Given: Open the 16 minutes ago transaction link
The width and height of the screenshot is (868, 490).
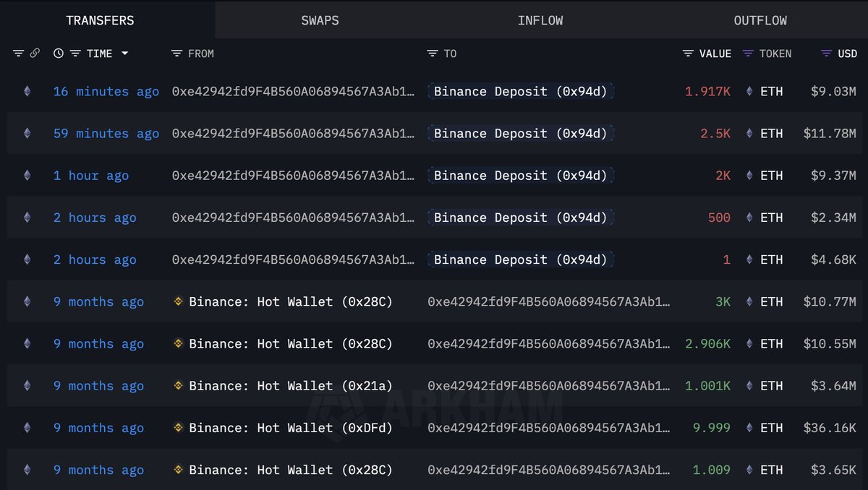Looking at the screenshot, I should (x=106, y=91).
